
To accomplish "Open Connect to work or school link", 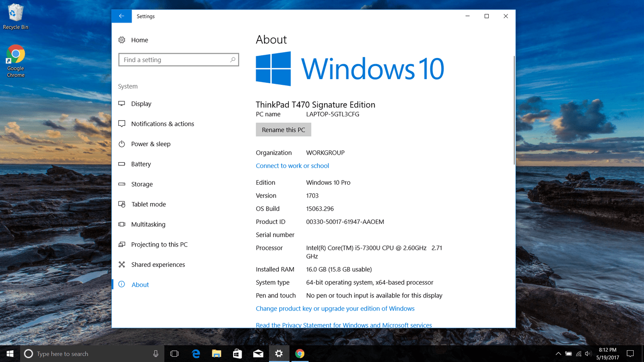I will click(x=293, y=165).
